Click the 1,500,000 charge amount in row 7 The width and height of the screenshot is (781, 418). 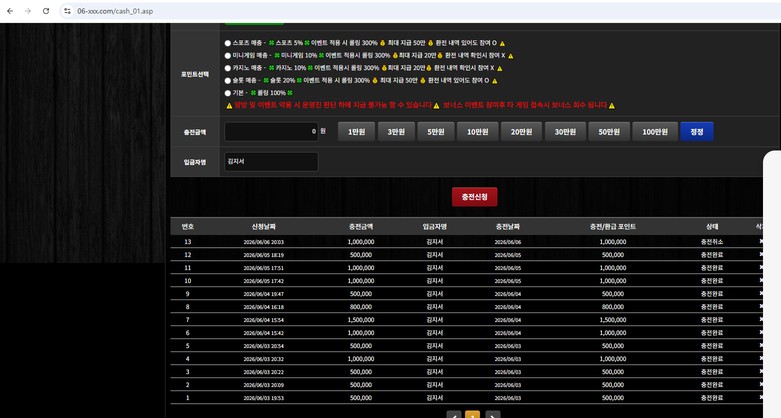(x=361, y=320)
